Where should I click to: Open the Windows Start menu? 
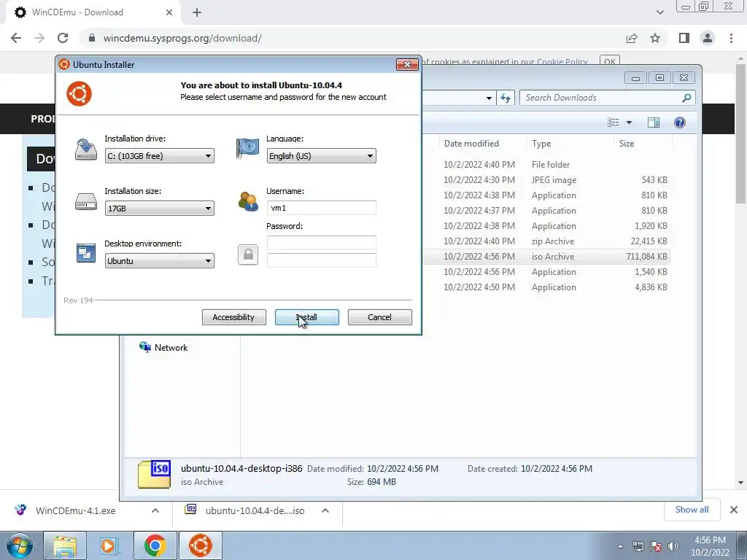coord(19,545)
